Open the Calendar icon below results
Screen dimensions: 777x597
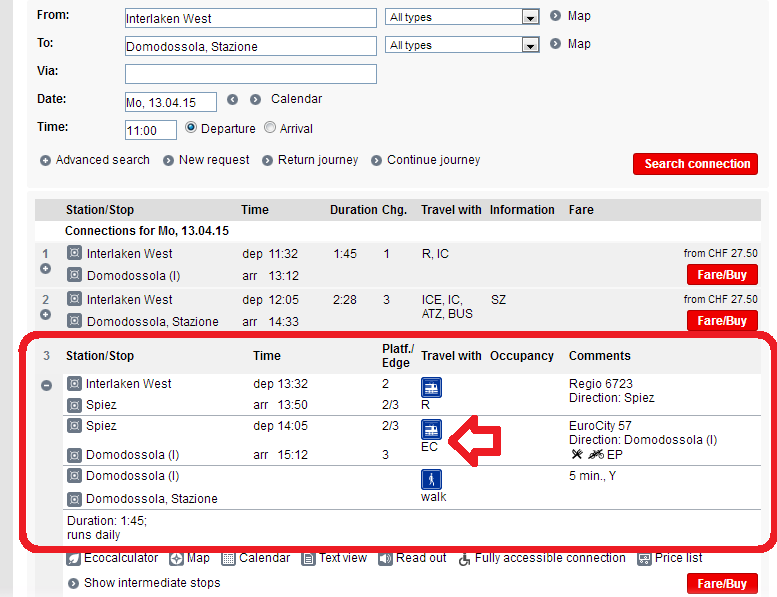click(228, 559)
